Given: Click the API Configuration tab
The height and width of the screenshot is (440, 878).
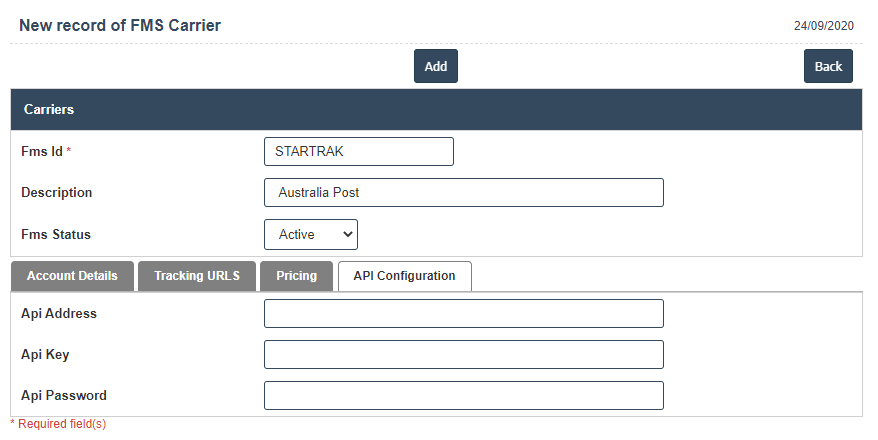Looking at the screenshot, I should [404, 276].
